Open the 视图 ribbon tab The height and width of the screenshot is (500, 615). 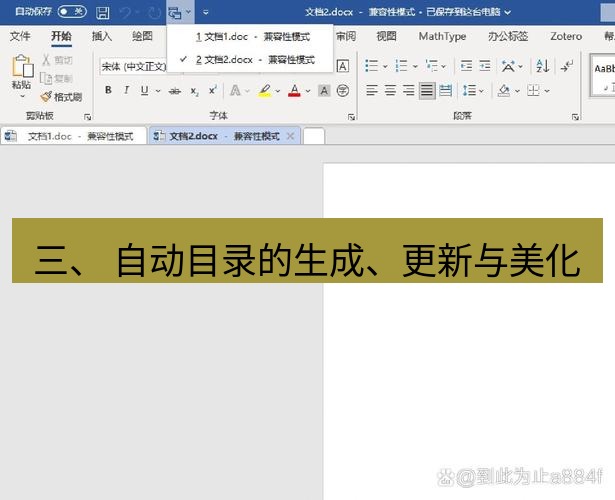click(386, 36)
